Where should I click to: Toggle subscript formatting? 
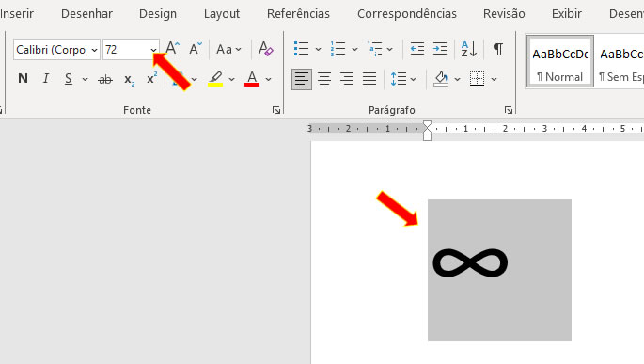tap(130, 79)
